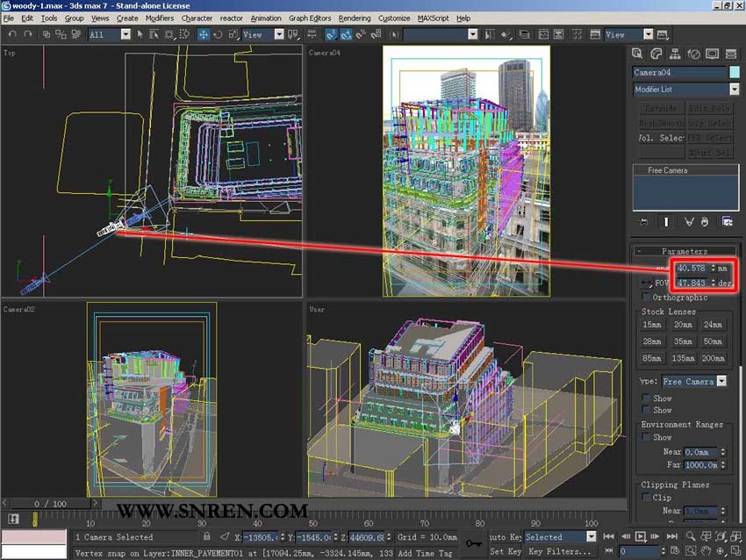Click the Redo arrow icon

coord(28,34)
